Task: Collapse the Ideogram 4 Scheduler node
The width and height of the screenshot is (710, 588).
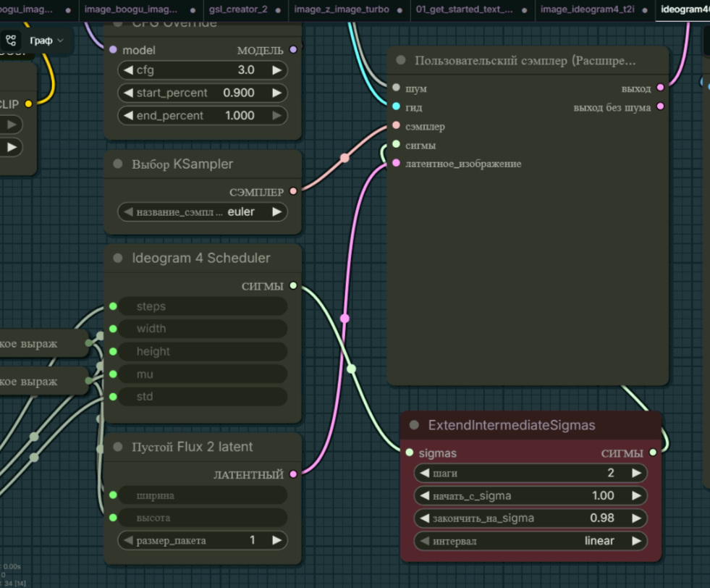Action: (x=118, y=259)
